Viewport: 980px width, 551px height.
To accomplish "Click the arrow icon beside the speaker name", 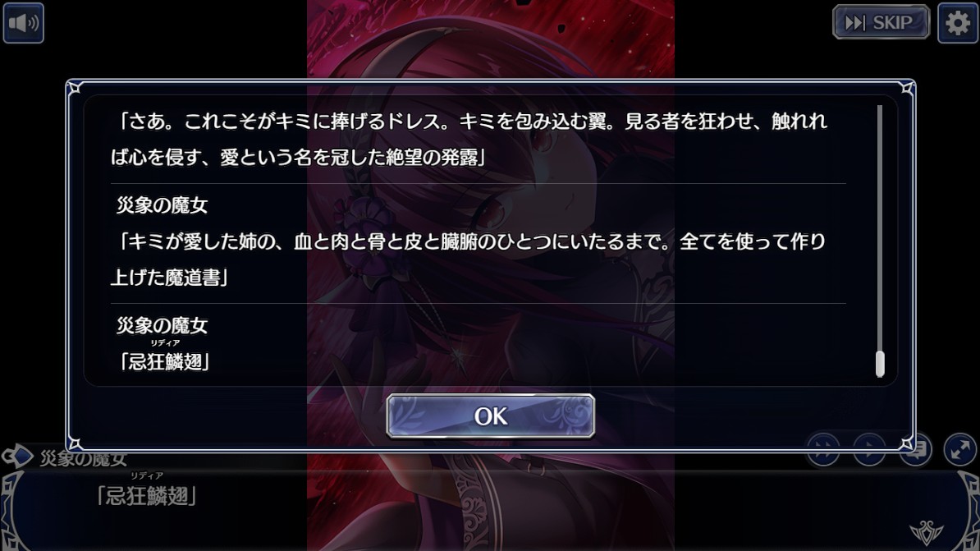I will [17, 456].
